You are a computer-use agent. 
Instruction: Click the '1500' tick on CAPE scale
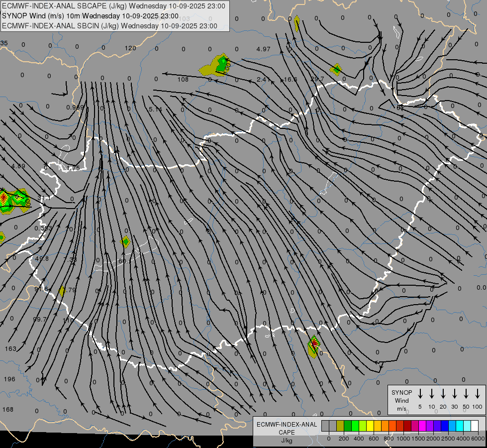[418, 439]
